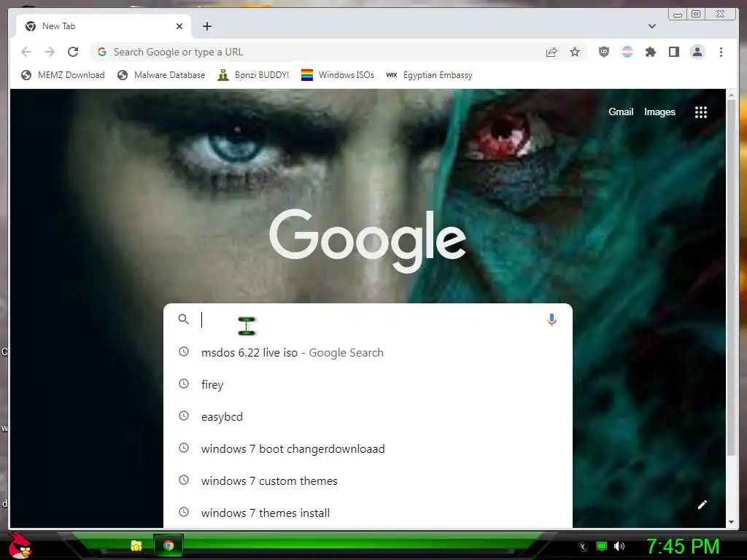Open the Chrome three-dot menu
Image resolution: width=747 pixels, height=560 pixels.
pos(721,52)
